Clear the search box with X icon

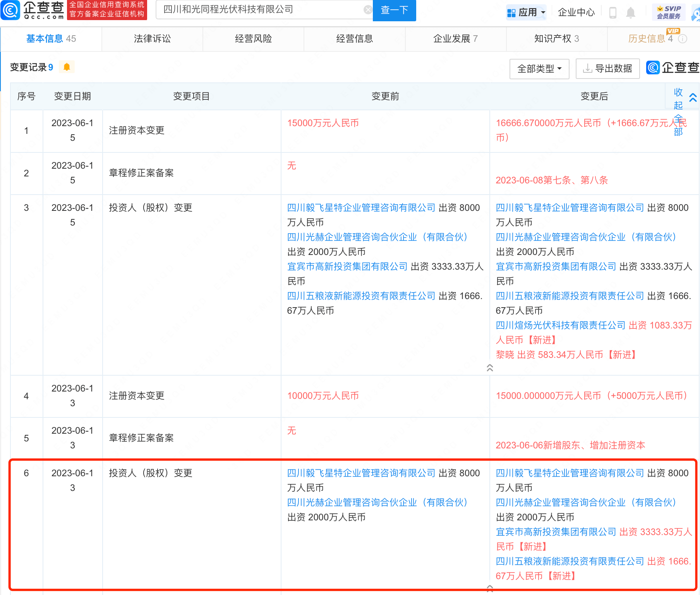pyautogui.click(x=368, y=10)
